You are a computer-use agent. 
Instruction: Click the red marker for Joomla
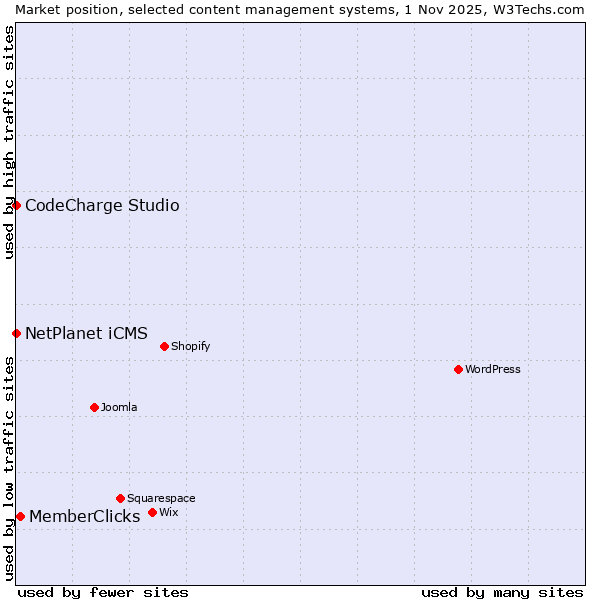coord(94,407)
